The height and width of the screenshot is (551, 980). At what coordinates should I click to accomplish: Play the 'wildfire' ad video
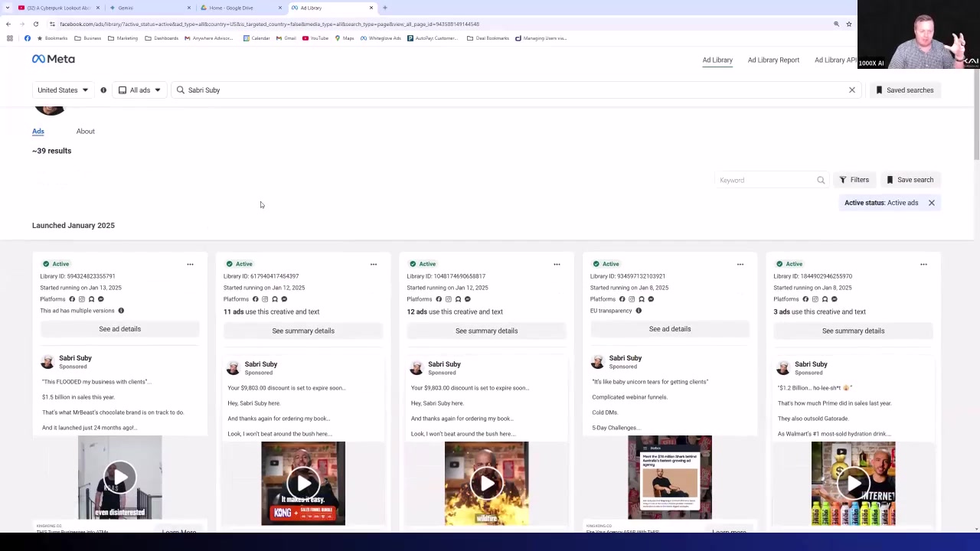tap(486, 484)
